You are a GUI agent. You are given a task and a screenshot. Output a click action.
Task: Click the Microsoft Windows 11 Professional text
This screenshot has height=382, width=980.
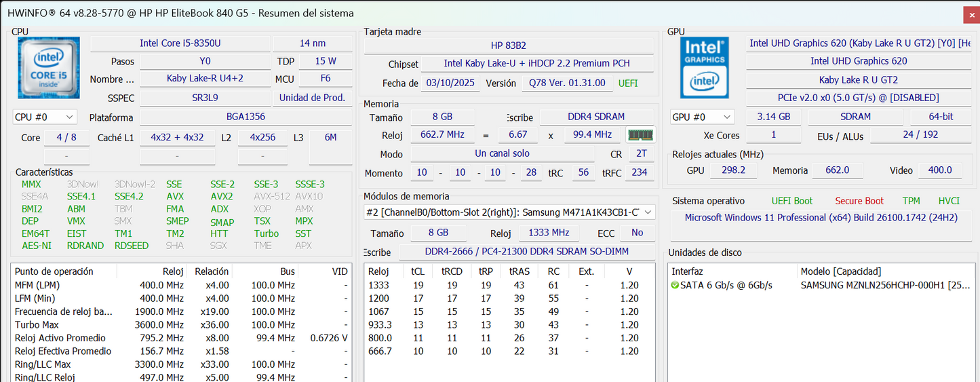821,218
